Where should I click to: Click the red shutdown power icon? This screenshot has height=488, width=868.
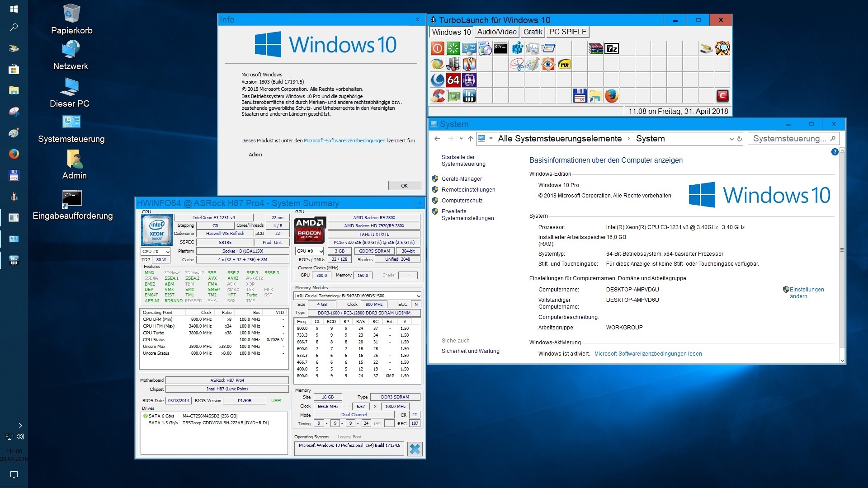(437, 48)
